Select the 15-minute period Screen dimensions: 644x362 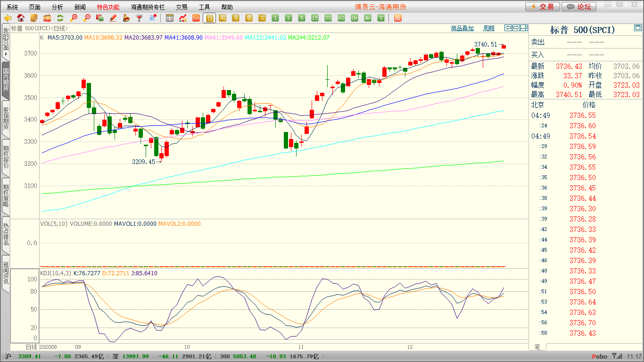[x=315, y=18]
